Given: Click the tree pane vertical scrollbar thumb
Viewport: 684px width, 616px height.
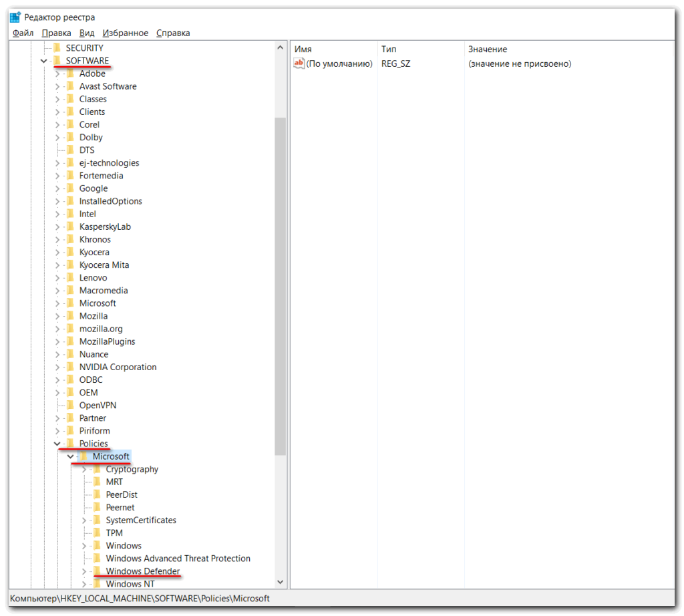Looking at the screenshot, I should pos(280,286).
